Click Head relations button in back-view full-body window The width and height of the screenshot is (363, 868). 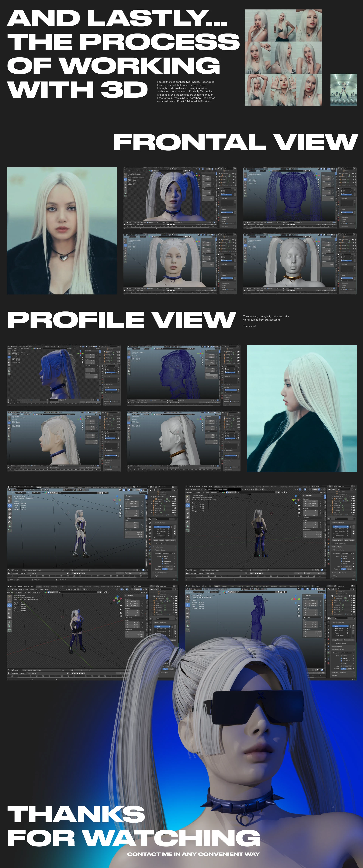coord(349,569)
